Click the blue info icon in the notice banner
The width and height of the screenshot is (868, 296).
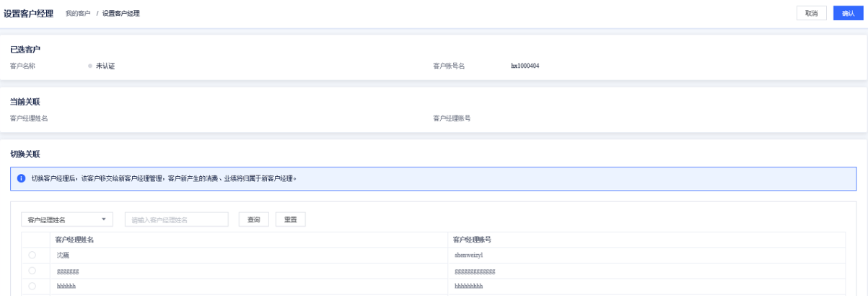(22, 178)
